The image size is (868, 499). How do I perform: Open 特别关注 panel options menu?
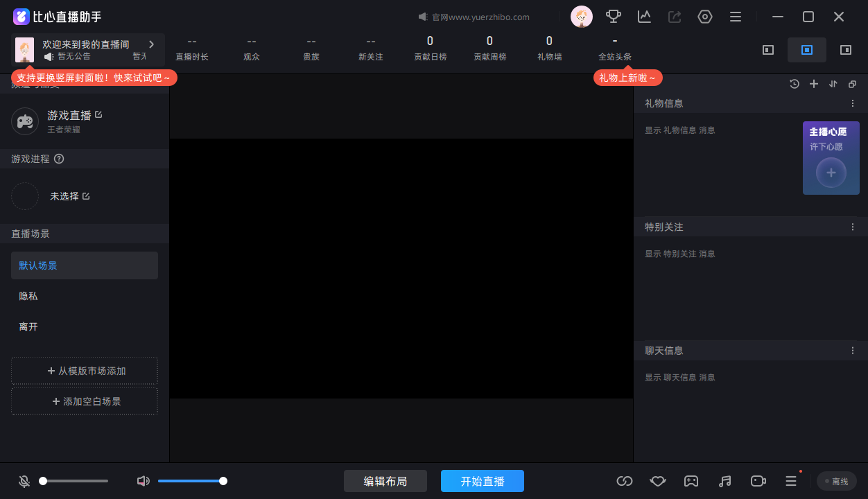point(853,227)
